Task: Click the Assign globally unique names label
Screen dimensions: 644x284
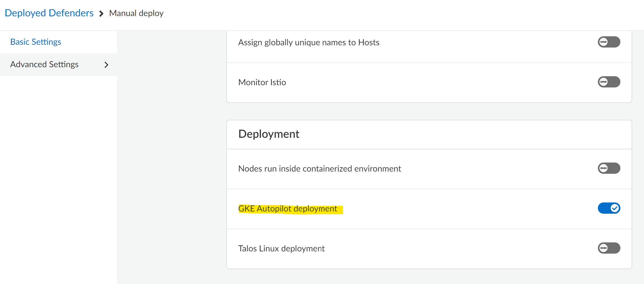Action: coord(309,42)
